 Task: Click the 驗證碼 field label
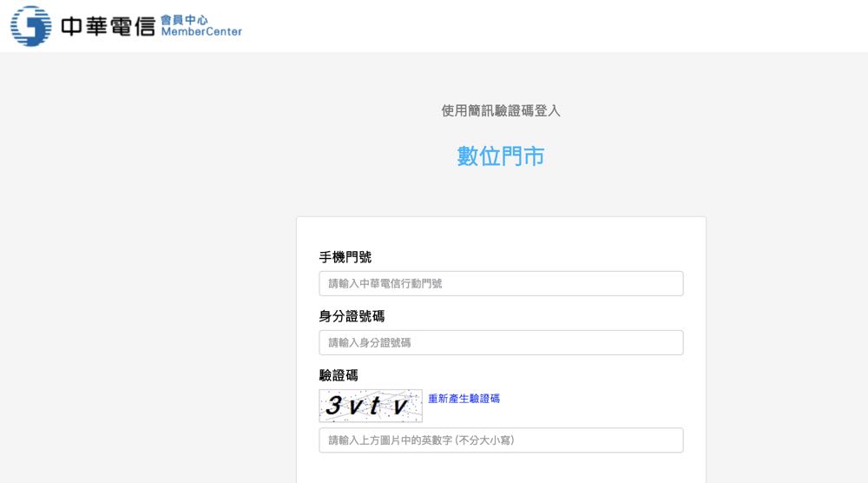(x=339, y=375)
